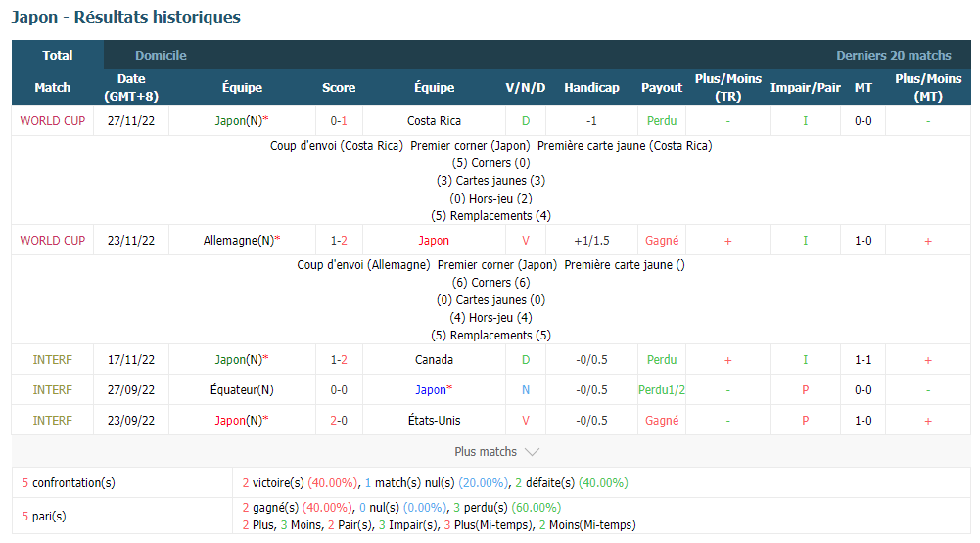Click the 1-2 score against Allemagne
The image size is (980, 543).
[x=339, y=240]
